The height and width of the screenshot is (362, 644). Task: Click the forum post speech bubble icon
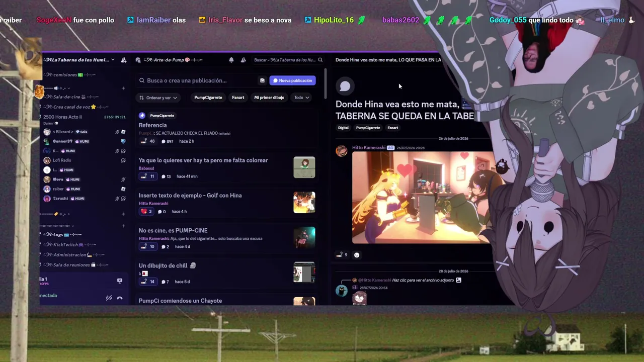[x=345, y=86]
